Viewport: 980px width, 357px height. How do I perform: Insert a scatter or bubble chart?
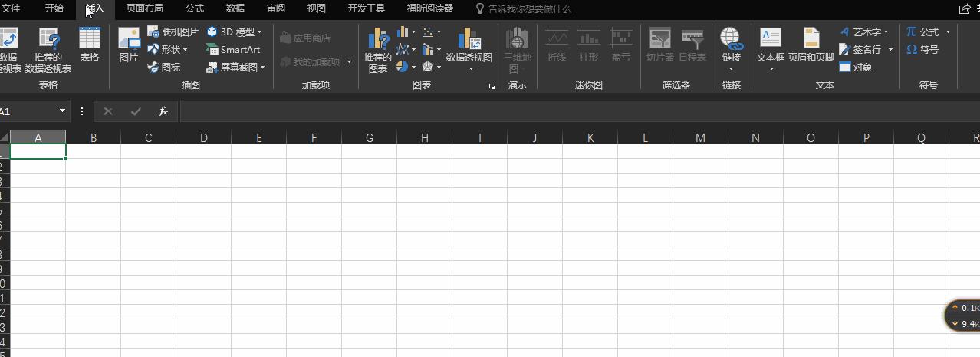pos(432,32)
